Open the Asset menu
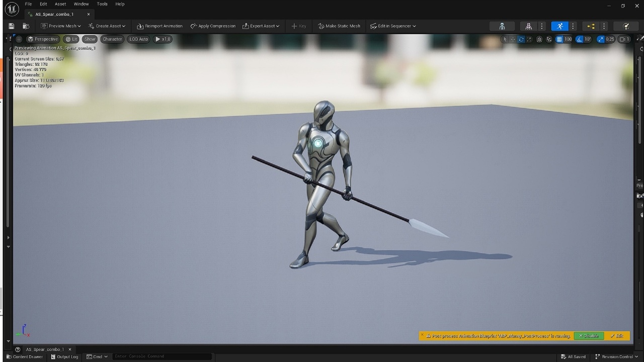The image size is (644, 362). click(60, 4)
